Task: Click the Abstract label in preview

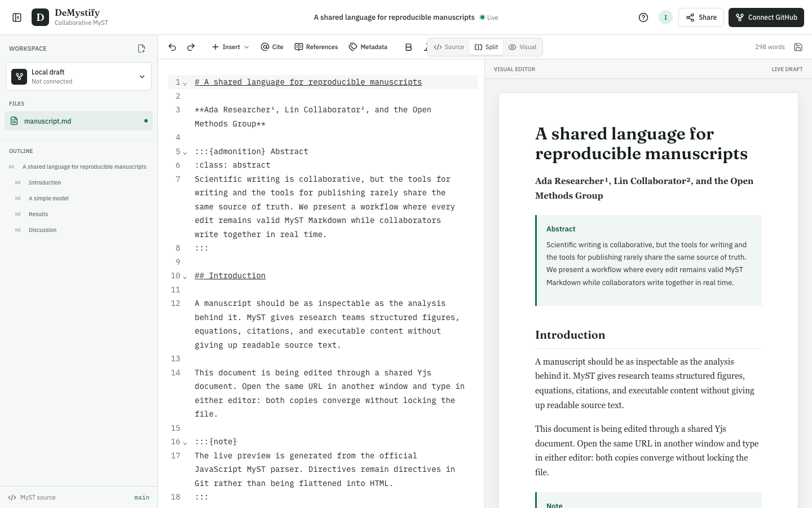Action: pos(561,229)
